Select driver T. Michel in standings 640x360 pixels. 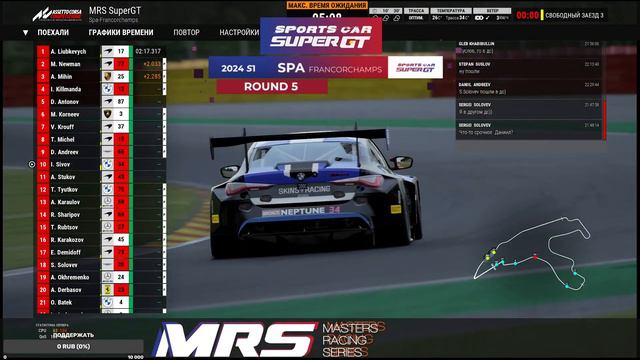tap(62, 140)
